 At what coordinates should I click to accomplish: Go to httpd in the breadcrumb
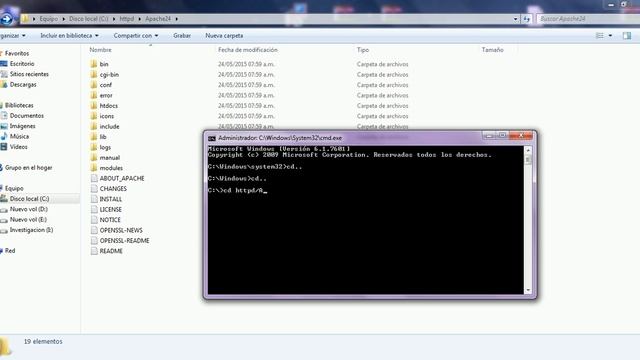(127, 19)
